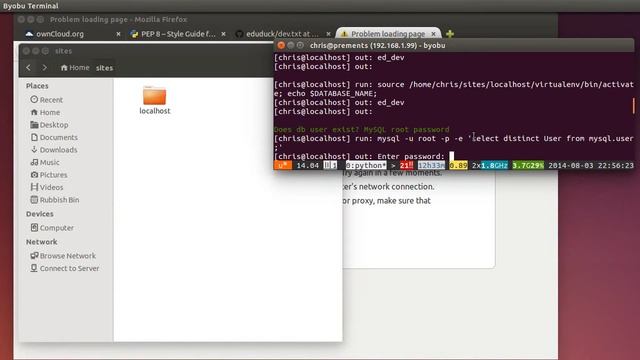Click the 0.89 load average indicator
Image resolution: width=640 pixels, height=360 pixels.
(458, 165)
